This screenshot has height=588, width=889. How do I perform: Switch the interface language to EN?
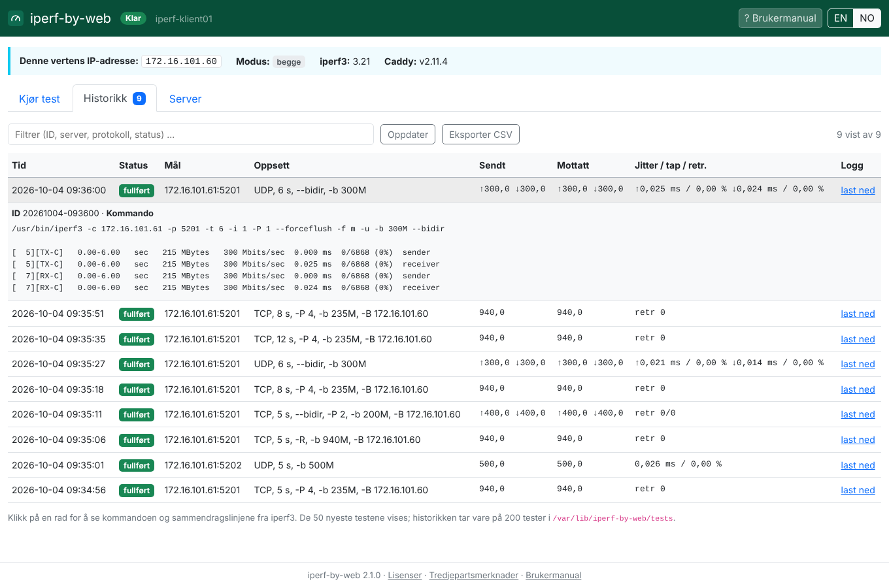tap(841, 18)
